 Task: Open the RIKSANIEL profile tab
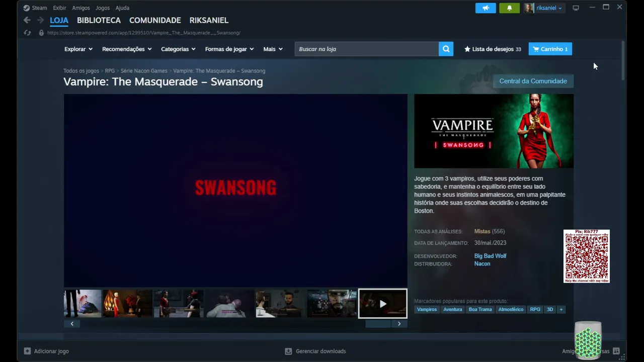click(209, 20)
